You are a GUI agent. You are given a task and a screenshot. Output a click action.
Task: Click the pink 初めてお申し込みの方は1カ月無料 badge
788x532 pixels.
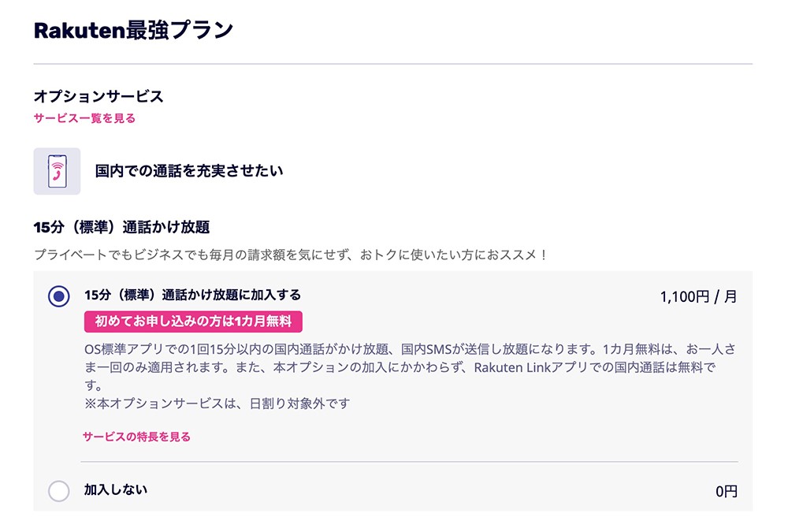tap(193, 322)
